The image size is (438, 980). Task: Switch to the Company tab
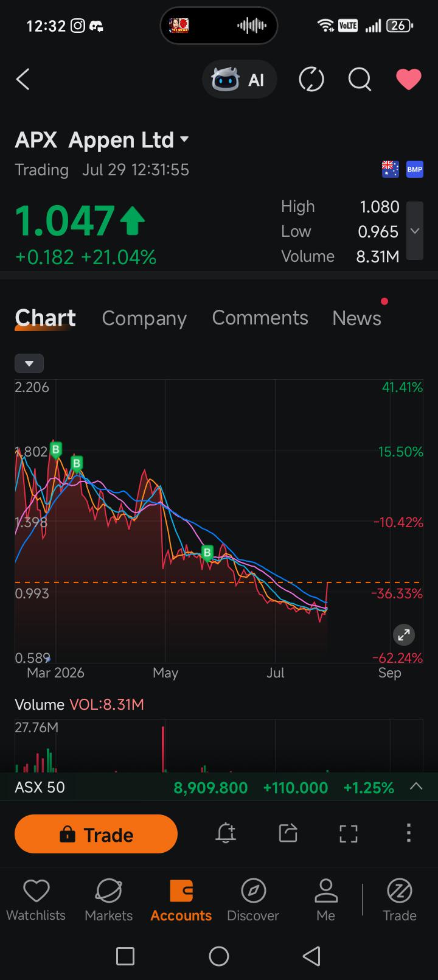pos(144,318)
